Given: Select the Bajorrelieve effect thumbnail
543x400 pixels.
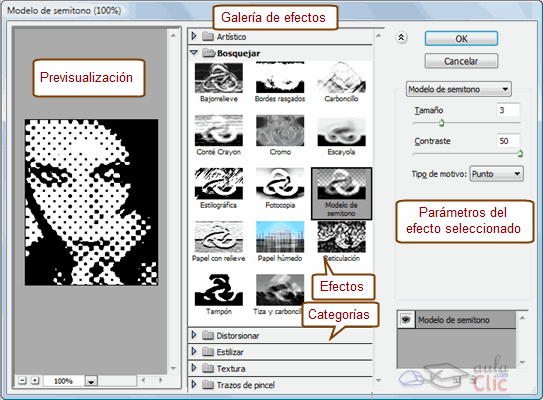Looking at the screenshot, I should click(219, 78).
